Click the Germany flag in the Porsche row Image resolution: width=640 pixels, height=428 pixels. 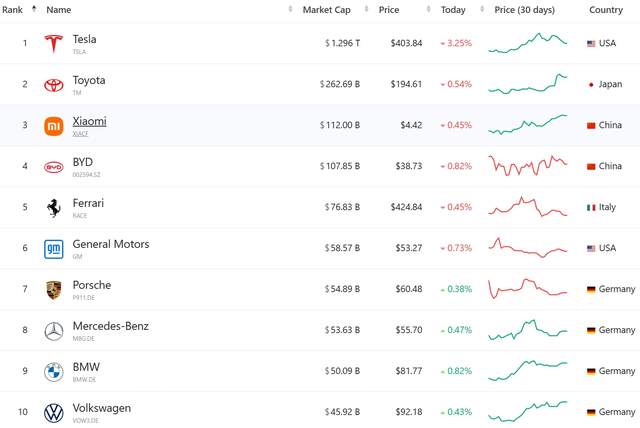pyautogui.click(x=591, y=290)
